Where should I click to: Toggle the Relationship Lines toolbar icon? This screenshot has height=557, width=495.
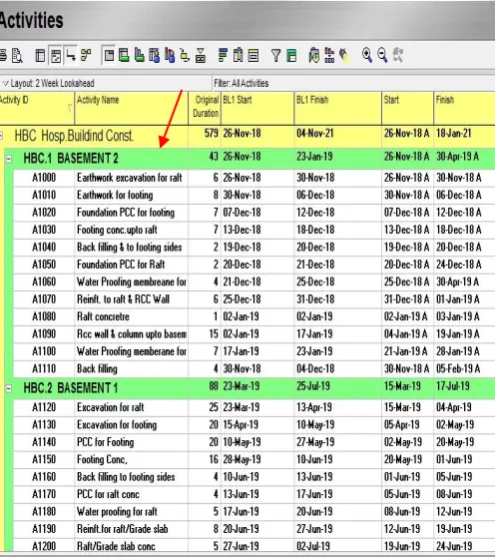click(71, 55)
